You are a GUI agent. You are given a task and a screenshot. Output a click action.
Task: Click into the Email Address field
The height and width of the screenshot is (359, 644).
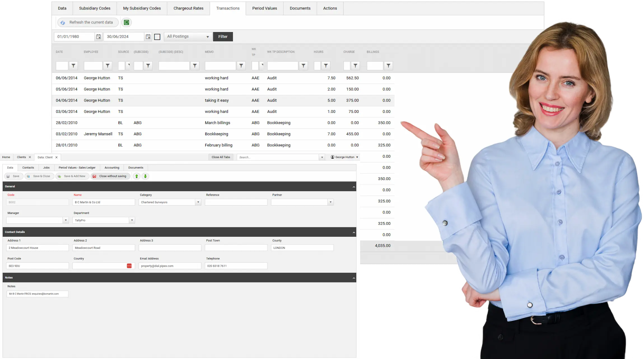(170, 266)
